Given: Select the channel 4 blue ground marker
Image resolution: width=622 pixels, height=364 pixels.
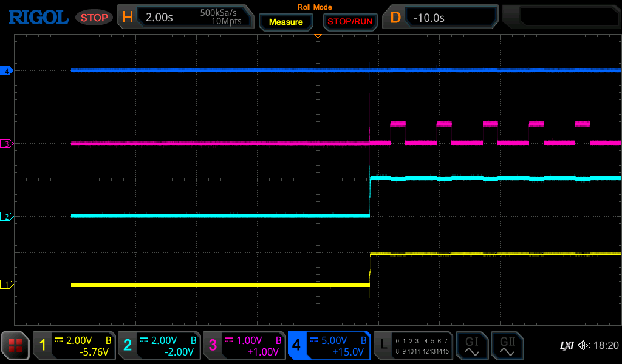Looking at the screenshot, I should (x=7, y=72).
